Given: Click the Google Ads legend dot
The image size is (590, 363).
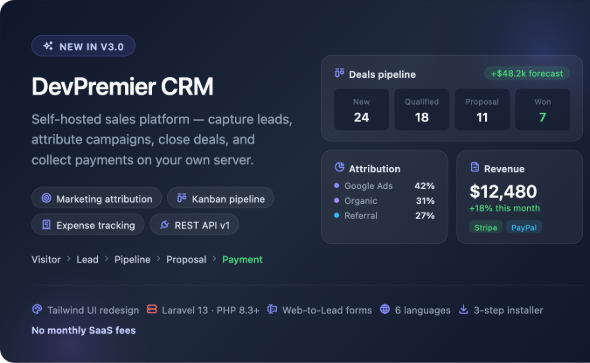Looking at the screenshot, I should 336,185.
